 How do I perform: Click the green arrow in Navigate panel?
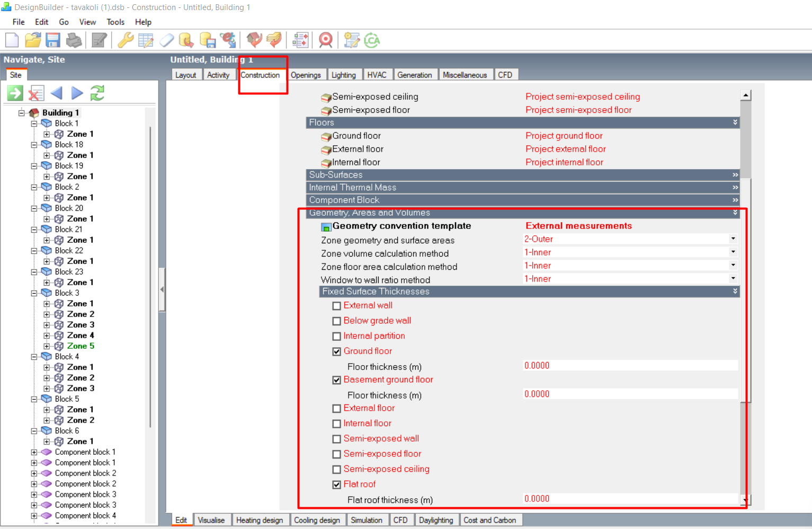15,93
